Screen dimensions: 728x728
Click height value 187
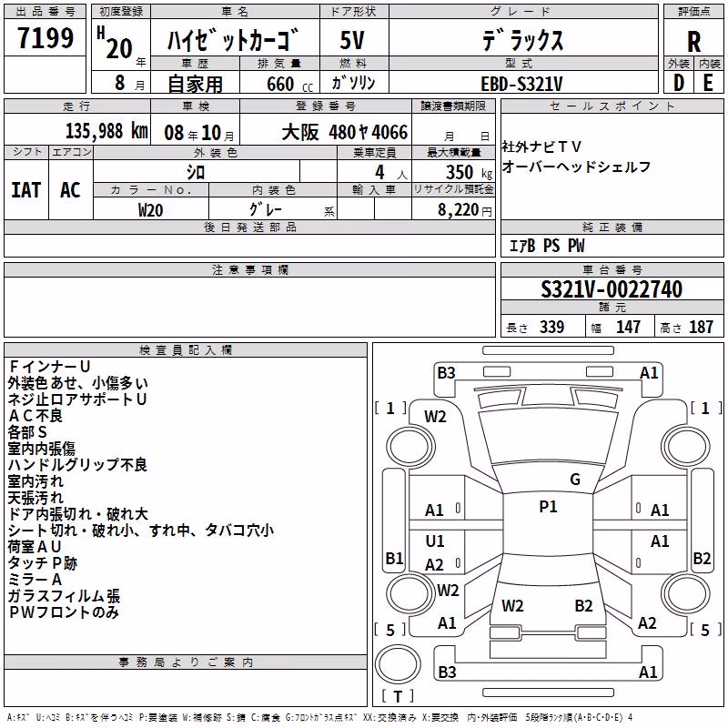pyautogui.click(x=701, y=328)
